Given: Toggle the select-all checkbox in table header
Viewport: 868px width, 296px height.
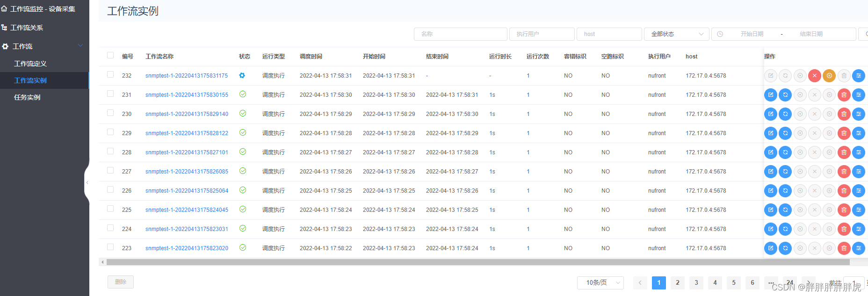Looking at the screenshot, I should (x=110, y=55).
